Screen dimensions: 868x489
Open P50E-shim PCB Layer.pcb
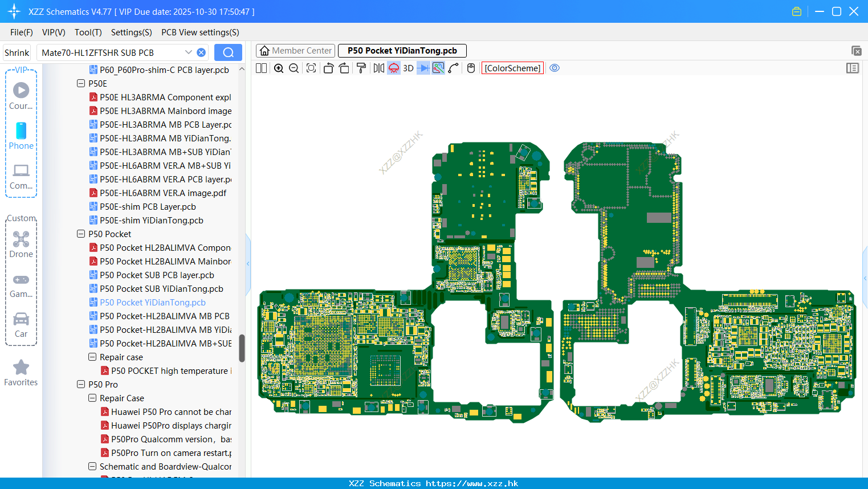pos(142,206)
